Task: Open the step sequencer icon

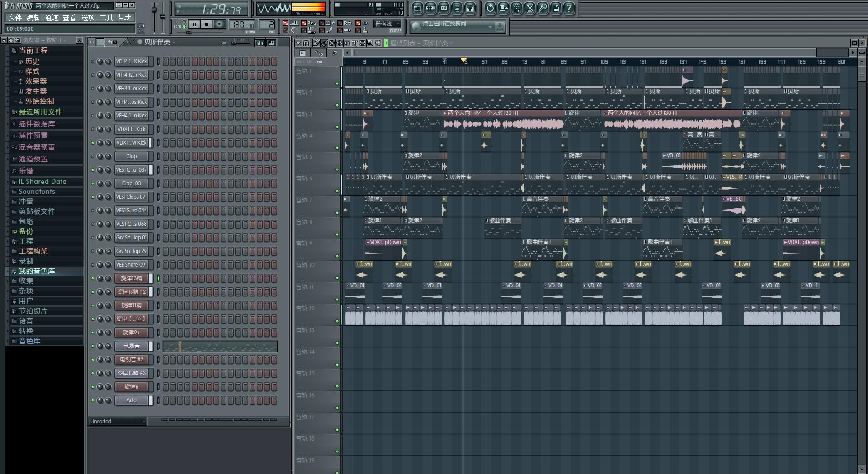Action: [430, 8]
